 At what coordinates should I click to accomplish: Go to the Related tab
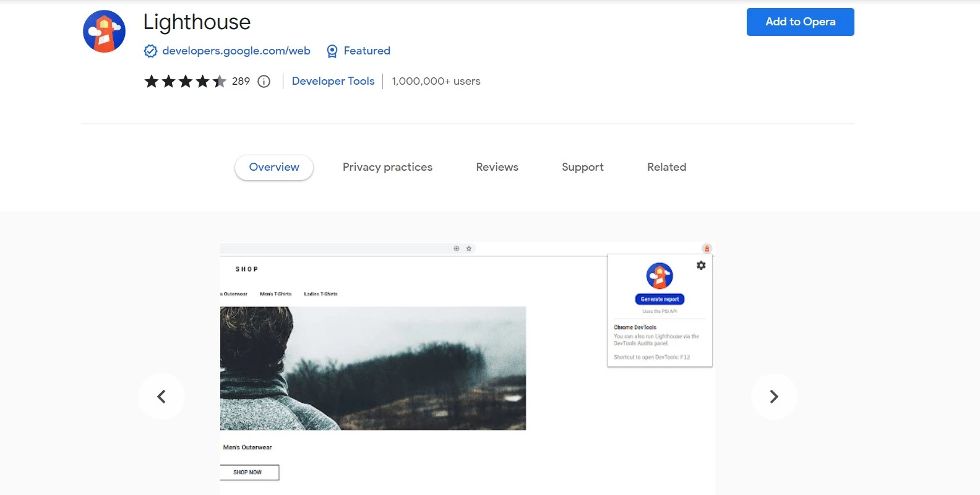(x=667, y=167)
